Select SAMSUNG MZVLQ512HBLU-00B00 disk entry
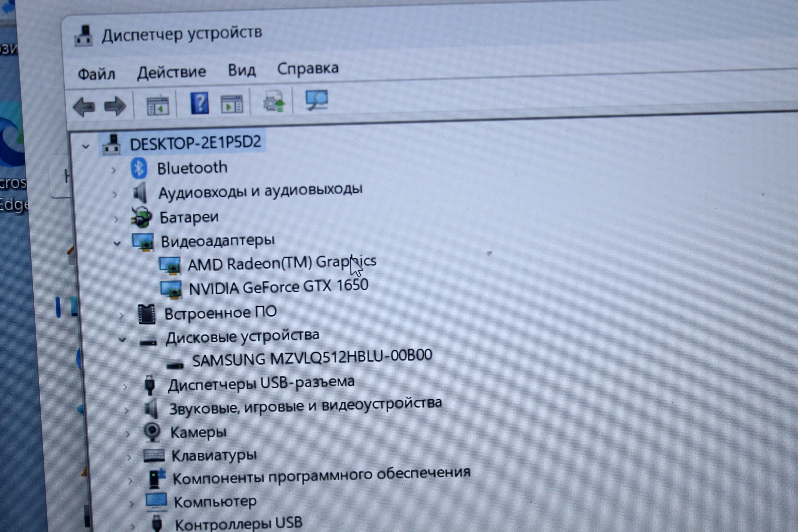 (312, 359)
